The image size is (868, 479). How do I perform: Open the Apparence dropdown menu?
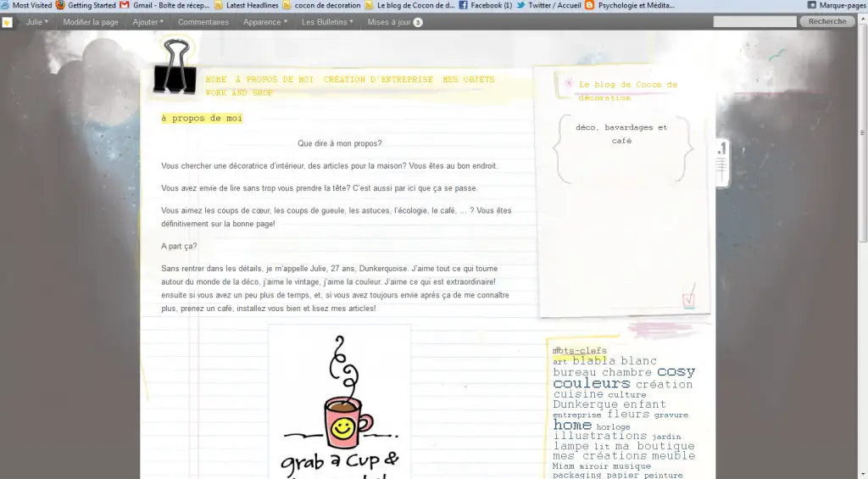click(264, 22)
